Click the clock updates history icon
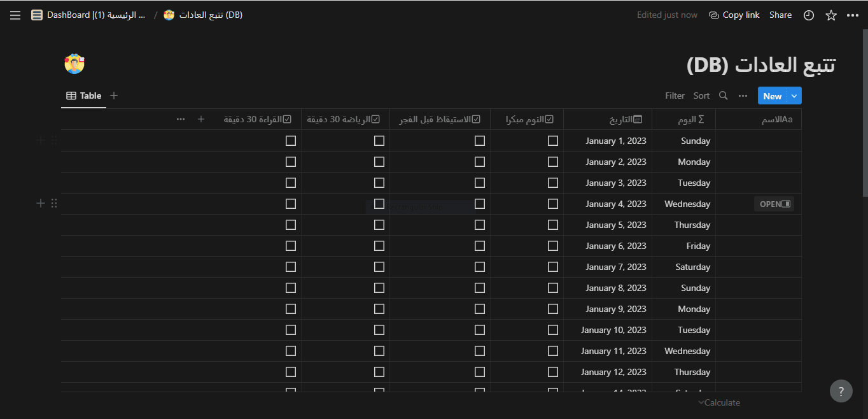 pyautogui.click(x=809, y=15)
